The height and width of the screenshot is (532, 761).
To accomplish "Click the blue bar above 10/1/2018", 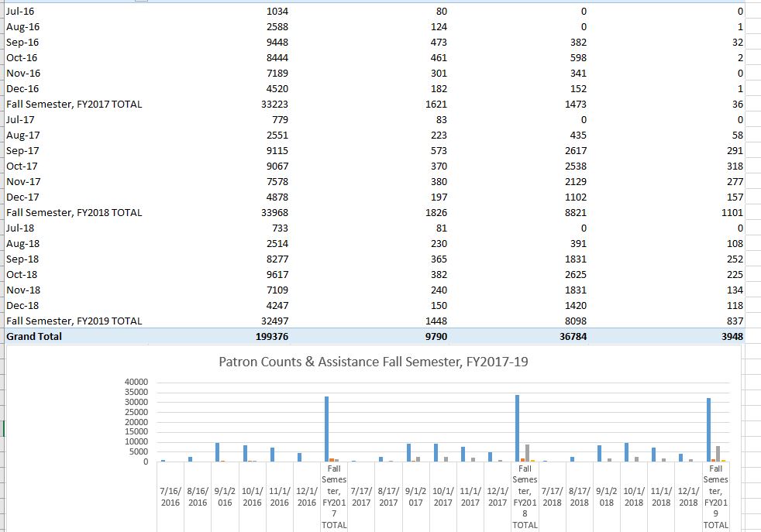I will (x=627, y=452).
